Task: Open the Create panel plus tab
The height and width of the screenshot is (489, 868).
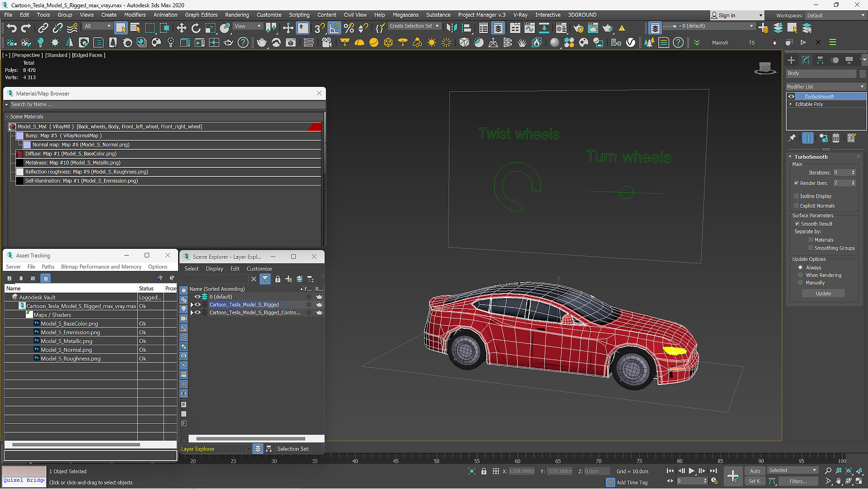Action: coord(791,60)
